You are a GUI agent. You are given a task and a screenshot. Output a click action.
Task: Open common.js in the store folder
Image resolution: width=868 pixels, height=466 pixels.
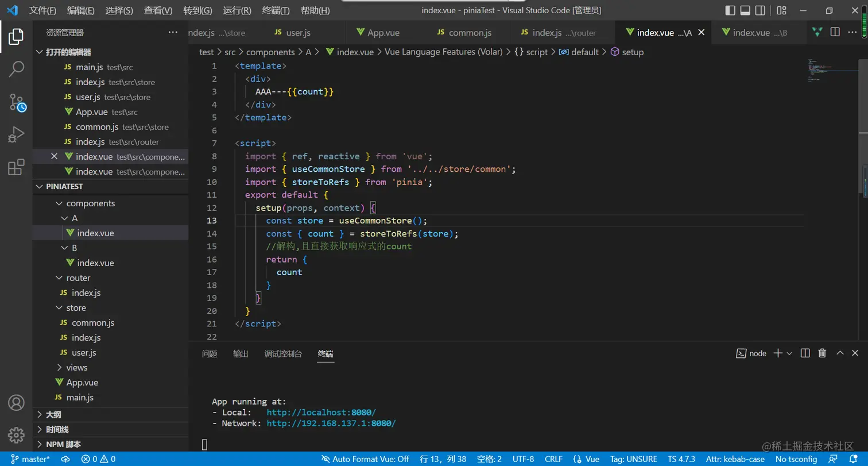(92, 323)
